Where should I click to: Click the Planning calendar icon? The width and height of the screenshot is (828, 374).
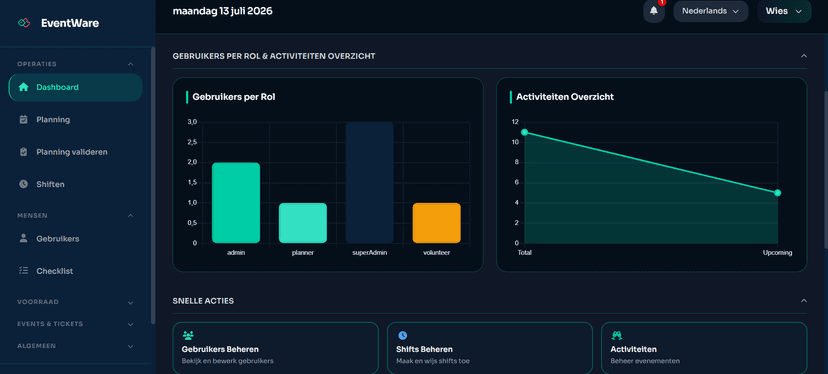click(x=23, y=119)
